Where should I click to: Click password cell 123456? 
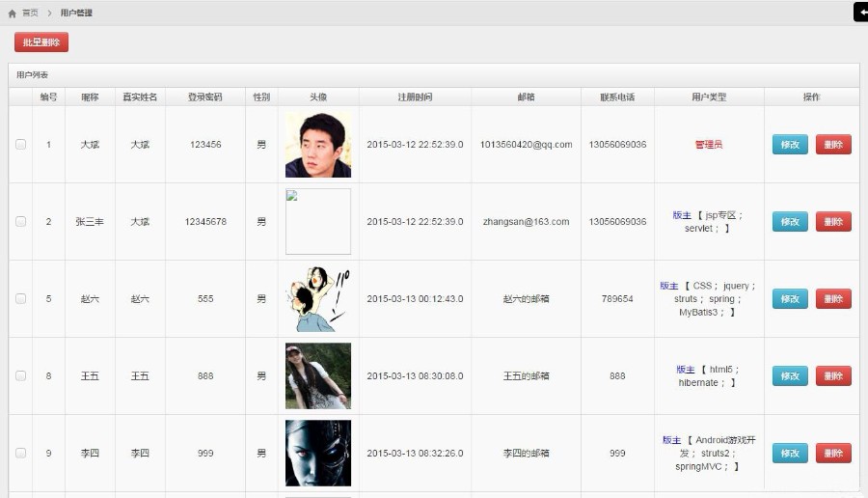coord(205,145)
